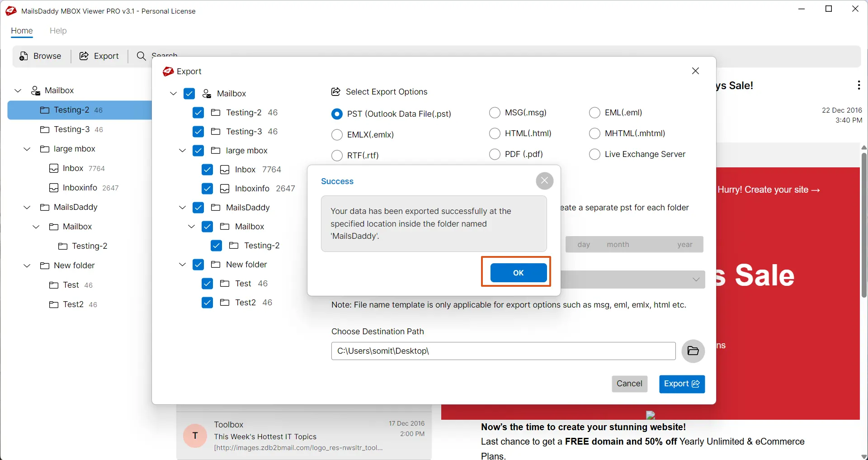Toggle the Inboxinfo checkbox in Export tree
Viewport: 868px width, 460px height.
coord(207,189)
